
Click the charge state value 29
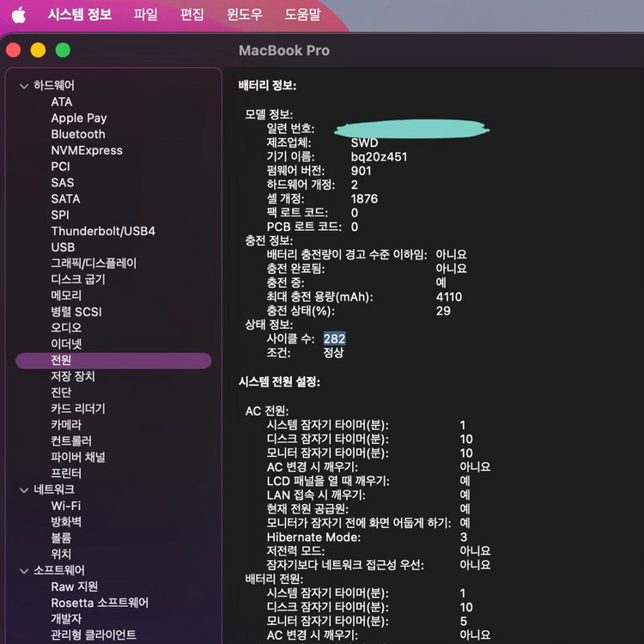click(x=443, y=311)
